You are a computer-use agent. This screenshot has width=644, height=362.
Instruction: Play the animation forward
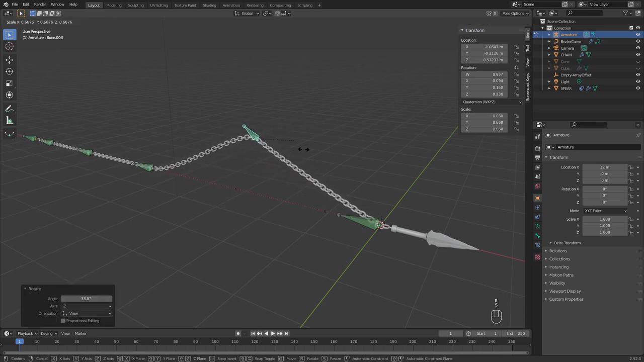tap(273, 333)
